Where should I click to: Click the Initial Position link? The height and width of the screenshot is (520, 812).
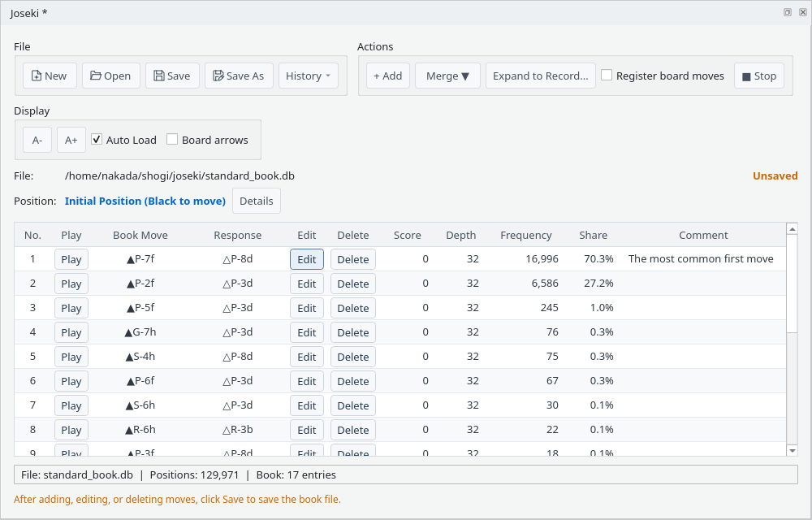145,201
